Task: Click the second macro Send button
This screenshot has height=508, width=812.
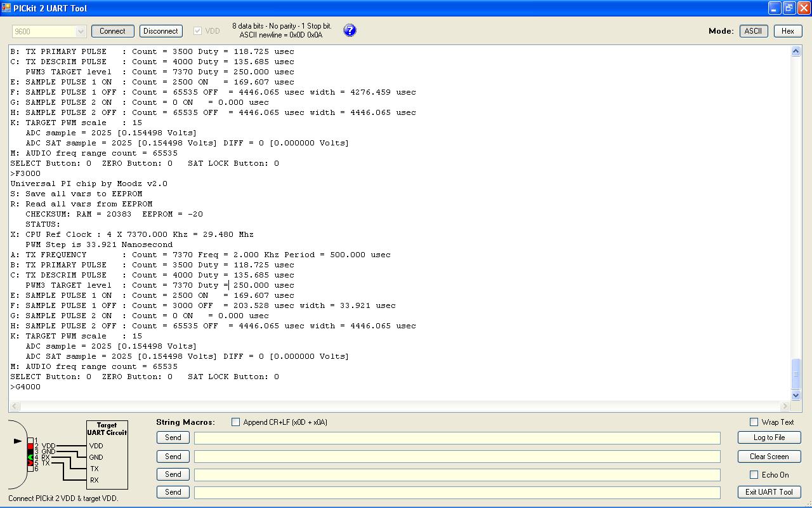Action: pyautogui.click(x=173, y=457)
